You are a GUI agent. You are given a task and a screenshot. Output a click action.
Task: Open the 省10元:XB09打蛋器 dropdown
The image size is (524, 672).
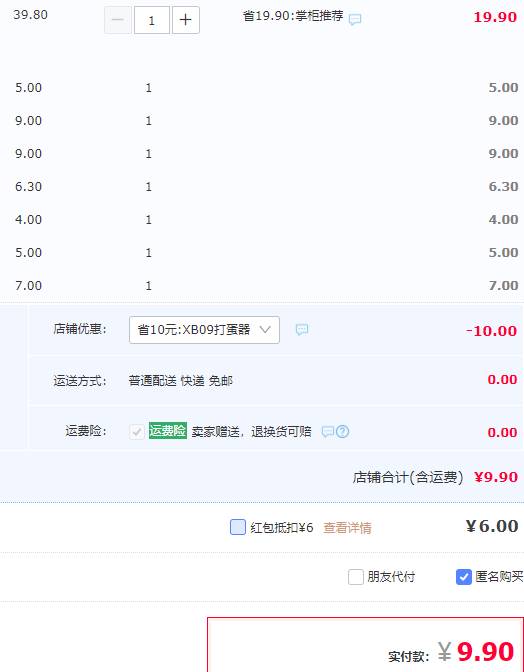coord(204,330)
